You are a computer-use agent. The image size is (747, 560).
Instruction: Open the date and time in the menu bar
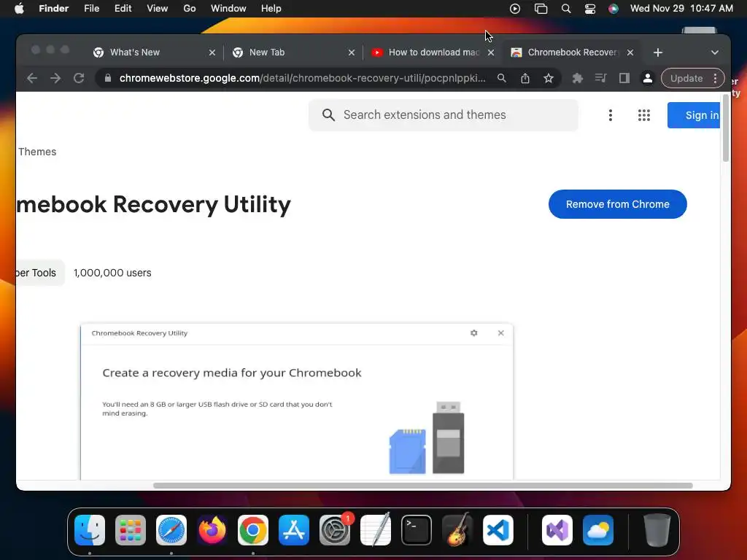click(681, 9)
